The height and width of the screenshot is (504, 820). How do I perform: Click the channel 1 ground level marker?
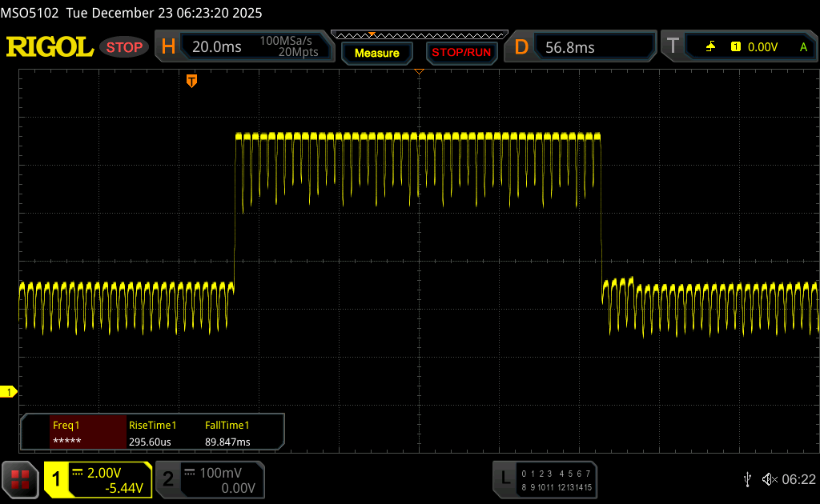pyautogui.click(x=10, y=391)
